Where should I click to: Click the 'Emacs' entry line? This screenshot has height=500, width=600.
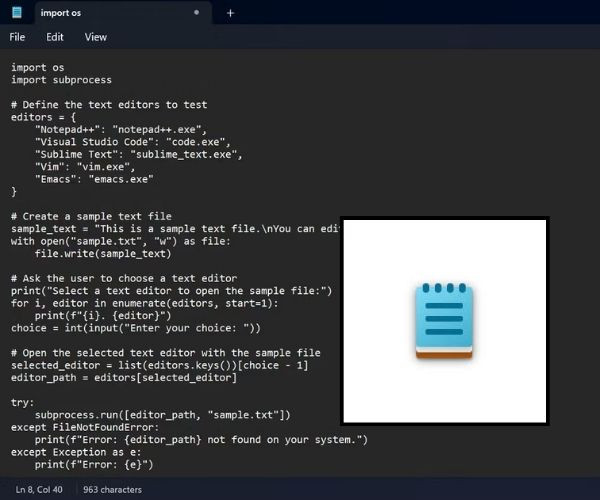pos(94,179)
